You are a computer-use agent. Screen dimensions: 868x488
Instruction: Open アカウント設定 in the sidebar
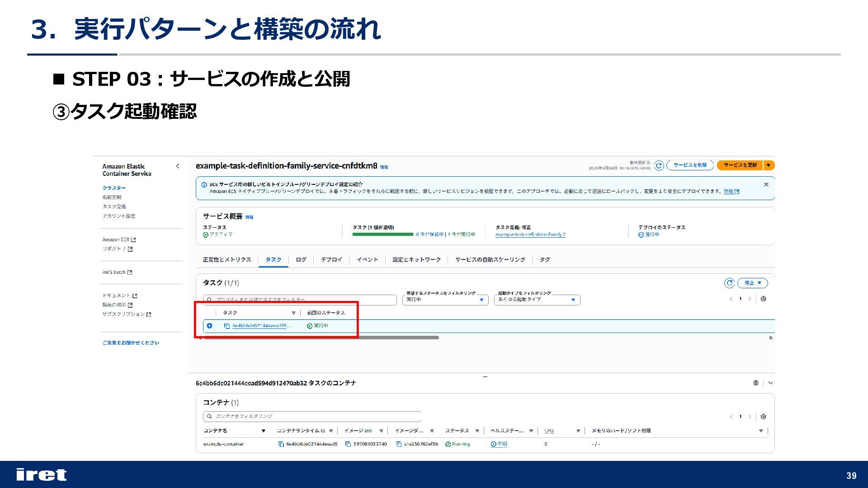click(119, 216)
